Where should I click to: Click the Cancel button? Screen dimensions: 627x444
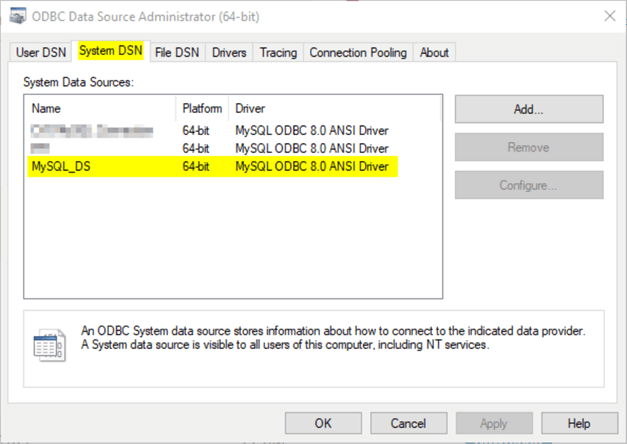click(x=408, y=423)
